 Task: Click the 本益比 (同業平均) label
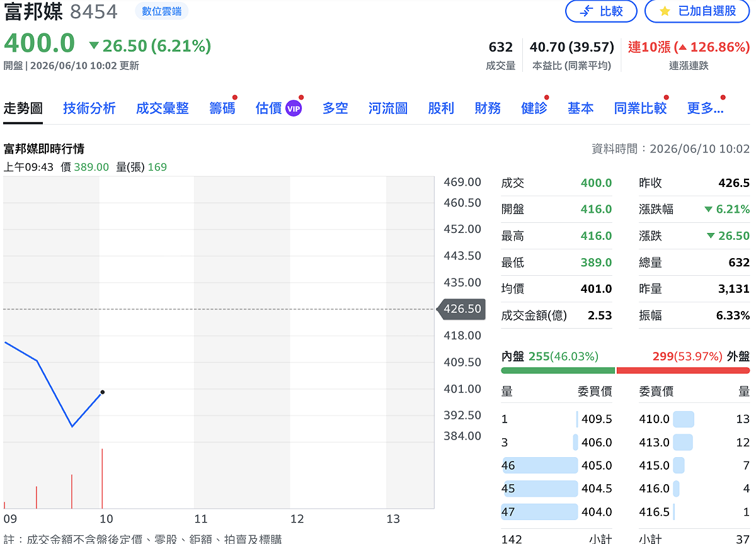tap(571, 65)
